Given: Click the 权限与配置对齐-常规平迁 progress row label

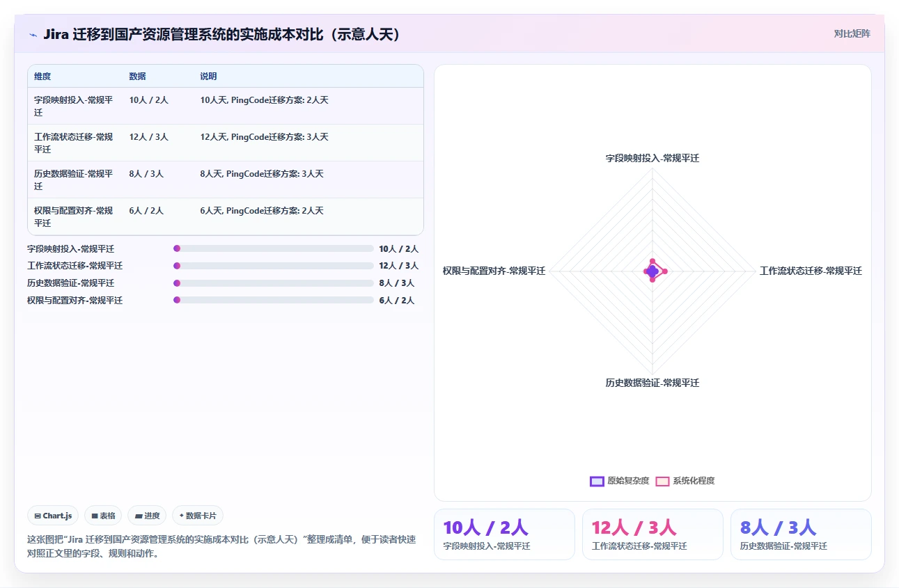Looking at the screenshot, I should pyautogui.click(x=75, y=300).
